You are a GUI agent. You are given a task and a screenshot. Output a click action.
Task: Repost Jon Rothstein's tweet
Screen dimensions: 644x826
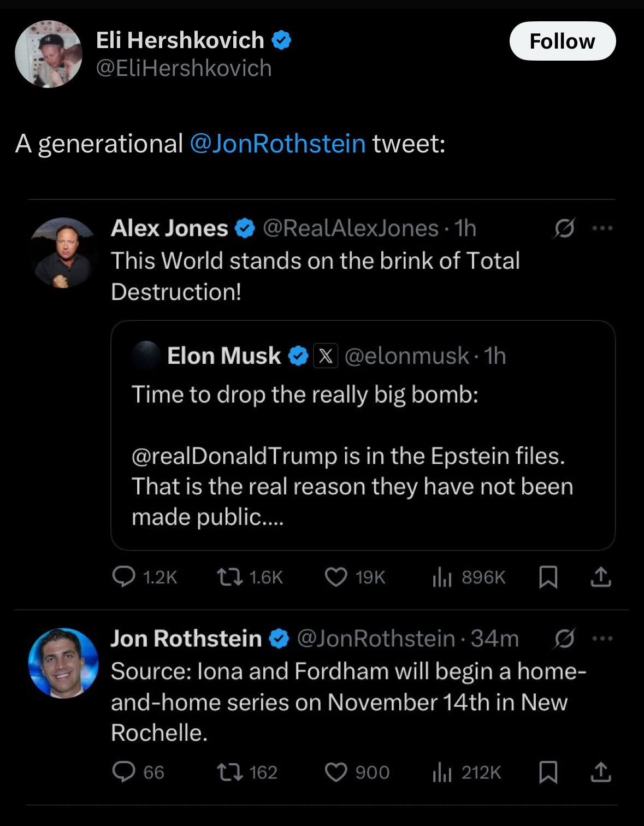coord(230,772)
